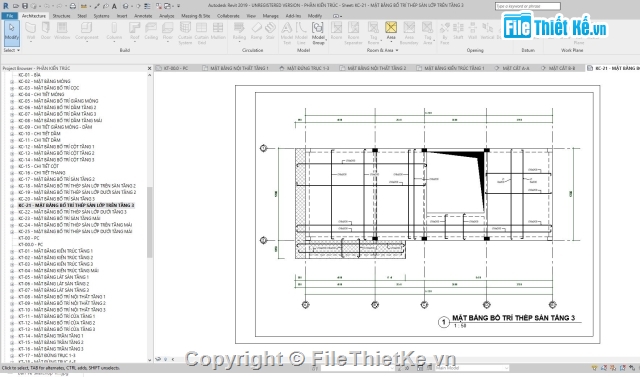This screenshot has height=377, width=640.
Task: Click the Model Group icon
Action: [318, 33]
